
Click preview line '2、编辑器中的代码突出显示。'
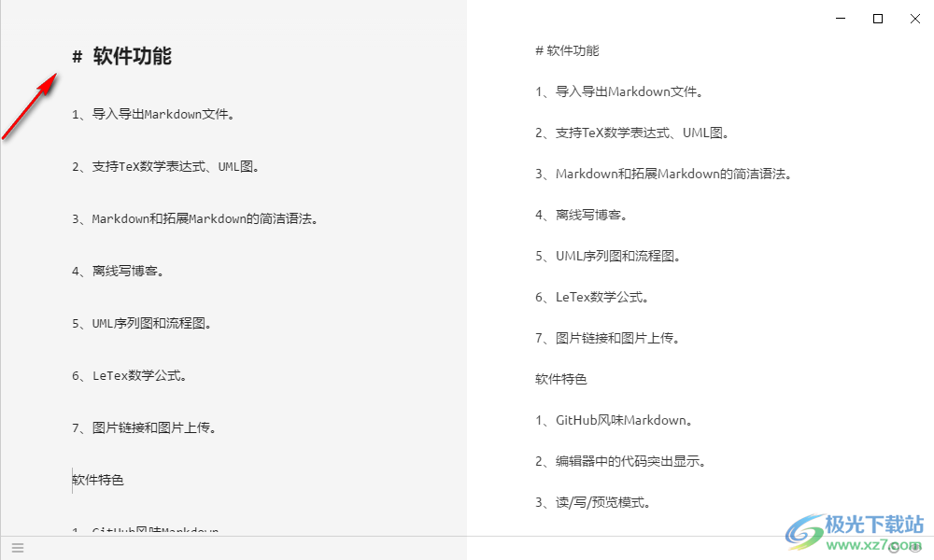621,461
